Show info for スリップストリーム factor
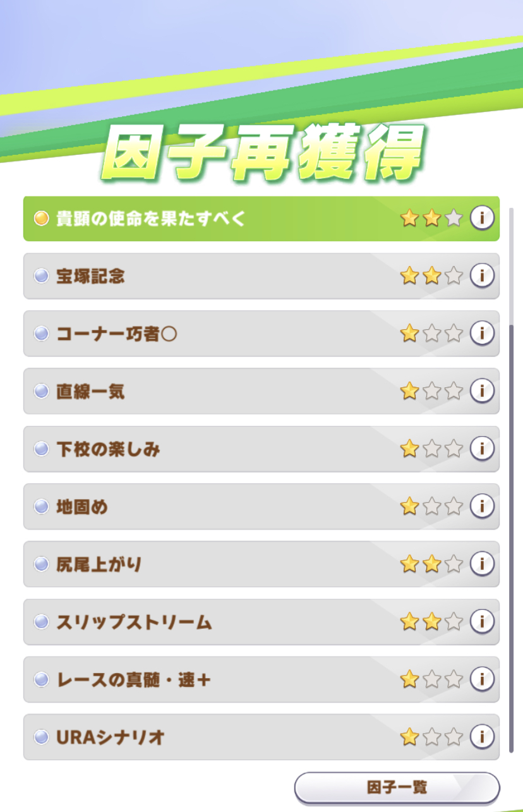Viewport: 523px width, 812px height. pos(482,622)
